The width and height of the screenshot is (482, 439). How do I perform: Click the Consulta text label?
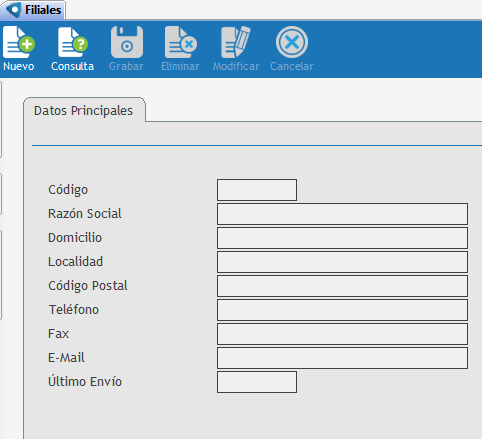(x=72, y=66)
